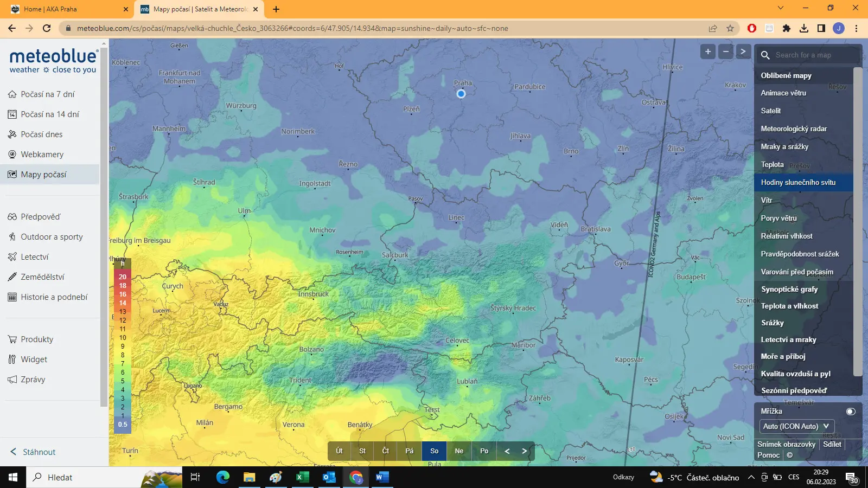868x488 pixels.
Task: Click the Webkamery sidebar icon
Action: click(12, 155)
